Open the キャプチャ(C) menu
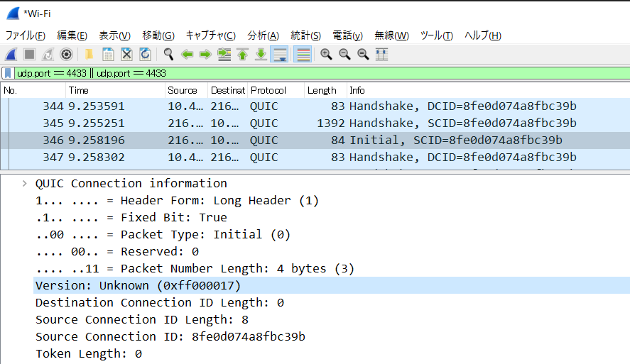The height and width of the screenshot is (364, 630). 210,35
